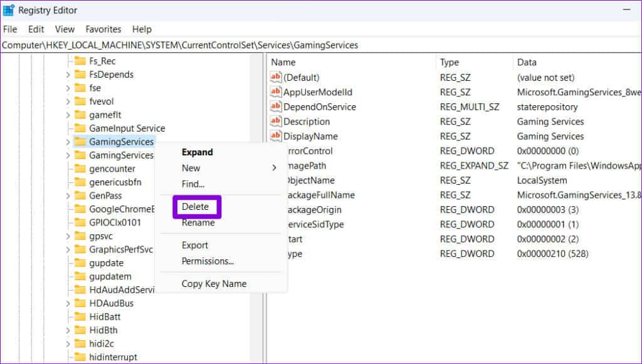642x364 pixels.
Task: Expand the FsDepends key
Action: click(x=68, y=75)
